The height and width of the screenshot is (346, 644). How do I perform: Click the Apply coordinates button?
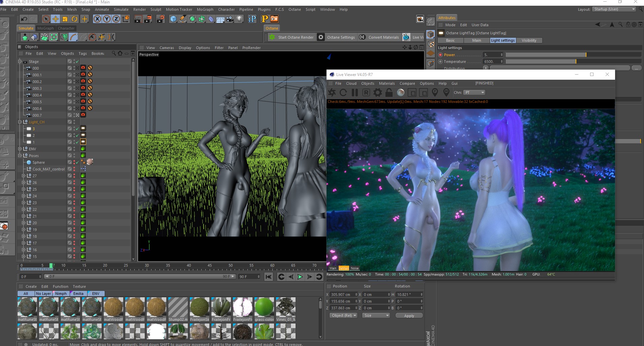409,316
